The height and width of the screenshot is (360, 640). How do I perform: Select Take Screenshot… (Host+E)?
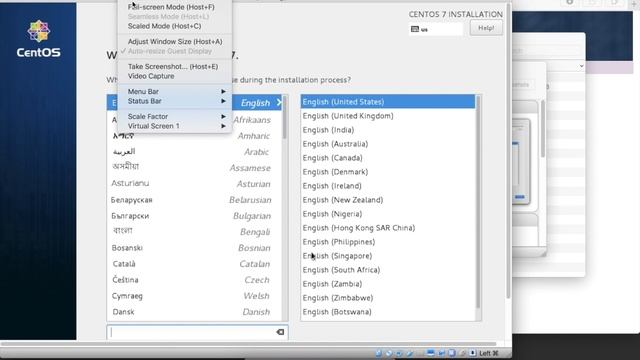[173, 67]
